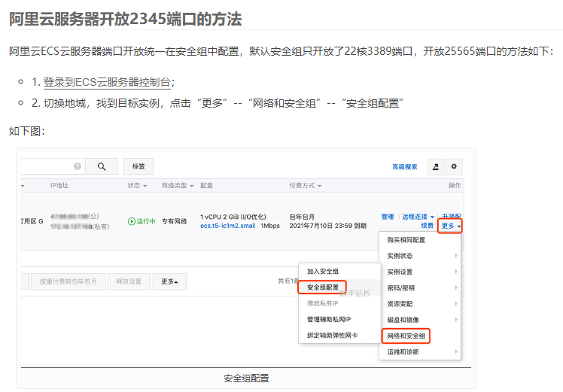Open the 网络和安全组 submenu
This screenshot has width=563, height=392.
point(406,336)
